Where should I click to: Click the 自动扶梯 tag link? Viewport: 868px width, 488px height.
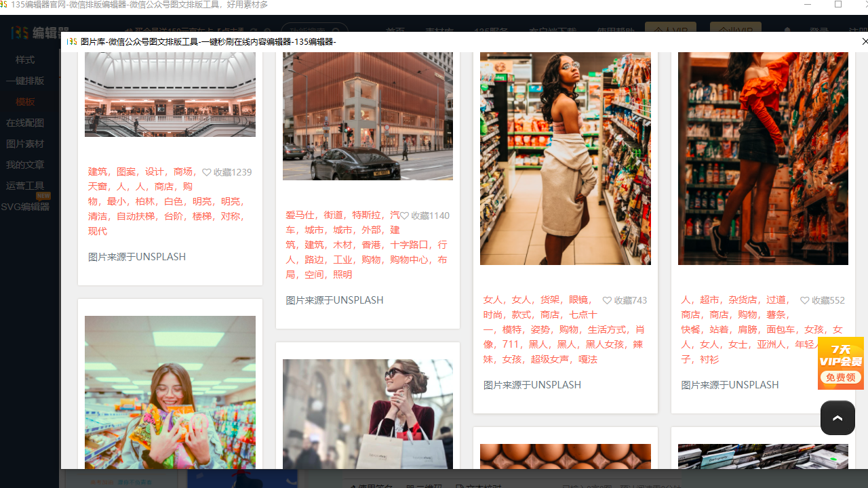(x=136, y=216)
